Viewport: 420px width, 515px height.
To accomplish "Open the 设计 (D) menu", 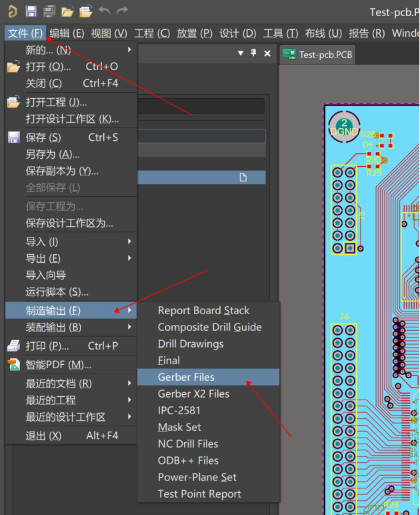I will pos(238,33).
